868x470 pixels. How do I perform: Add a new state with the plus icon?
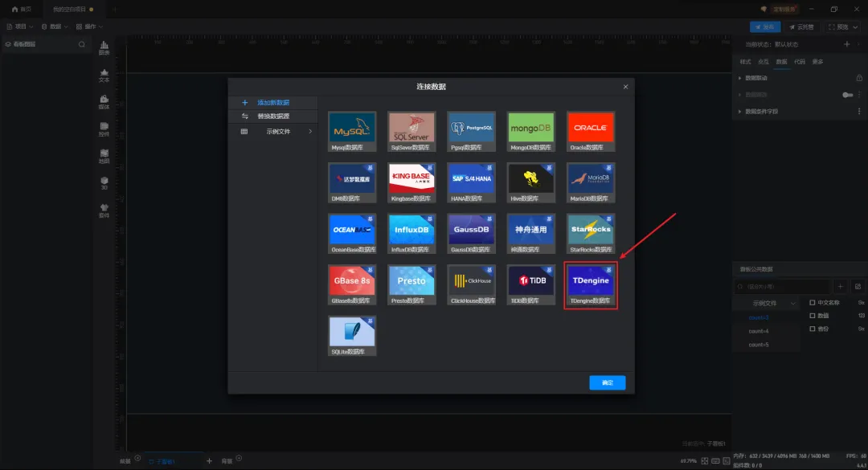coord(846,43)
